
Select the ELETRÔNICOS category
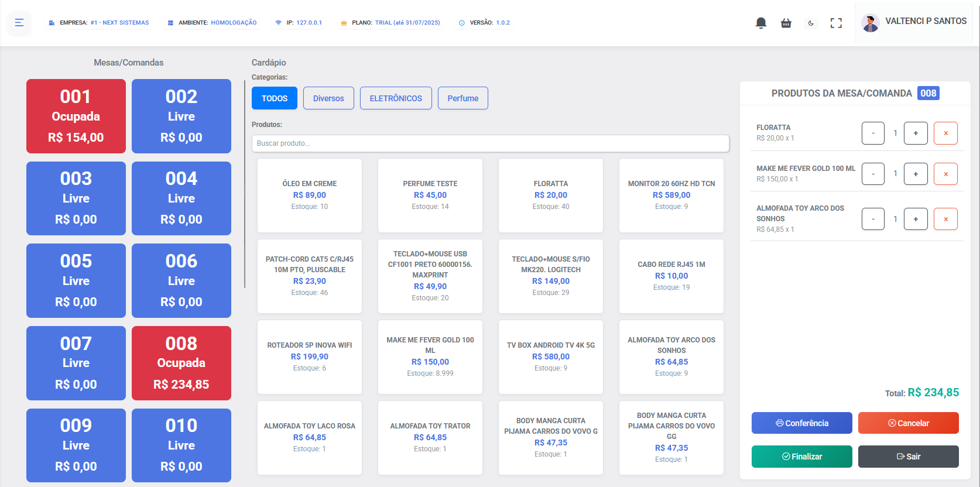(x=396, y=98)
